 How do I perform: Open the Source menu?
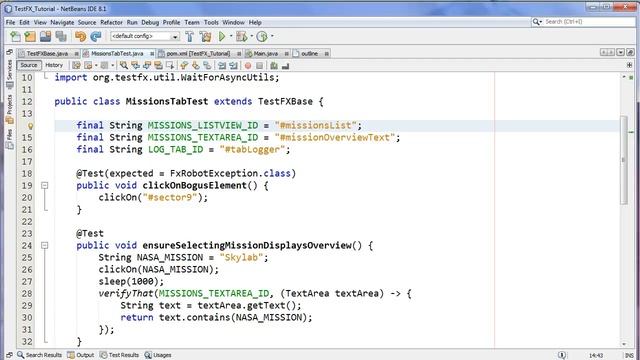coord(87,22)
